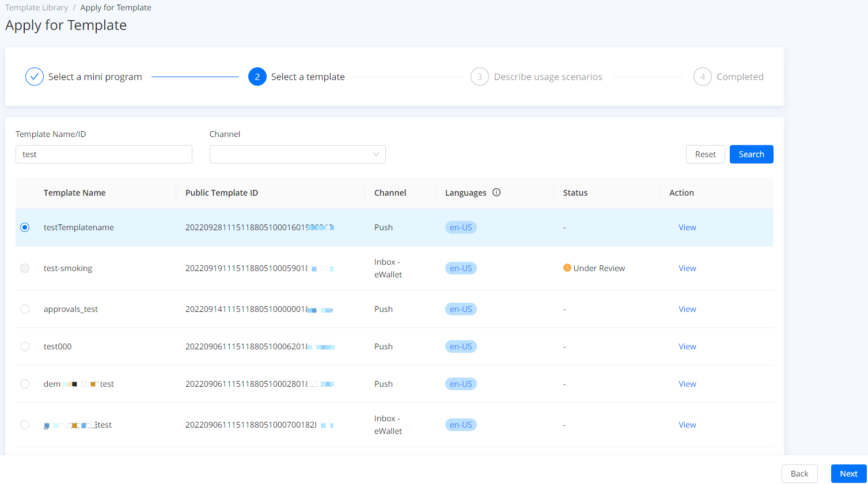Click the Template Name/ID input field
The height and width of the screenshot is (484, 868).
104,154
